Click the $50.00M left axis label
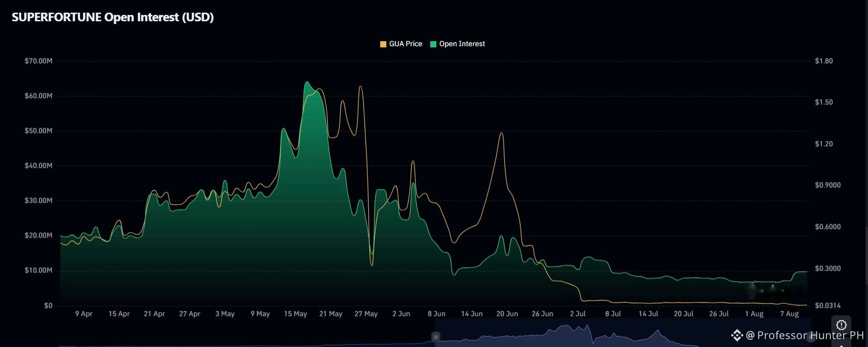868x347 pixels. coord(38,131)
